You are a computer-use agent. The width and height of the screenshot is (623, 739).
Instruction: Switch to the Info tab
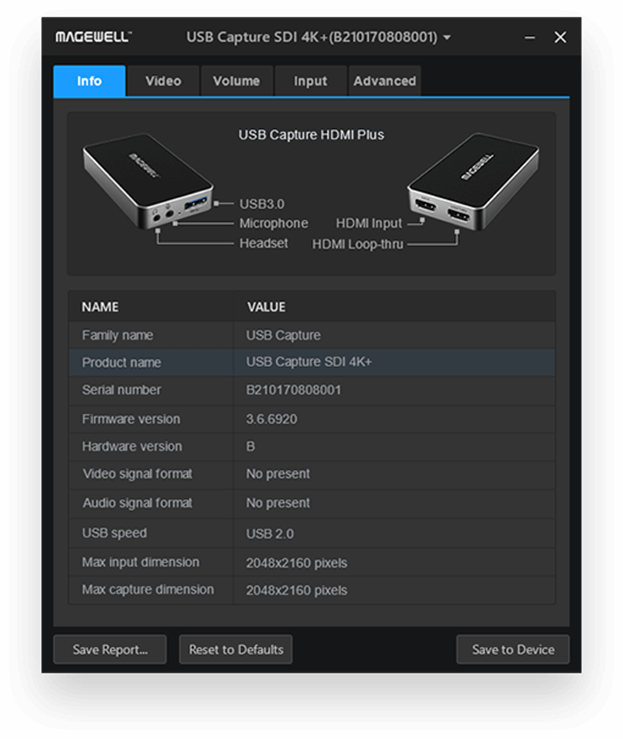89,81
